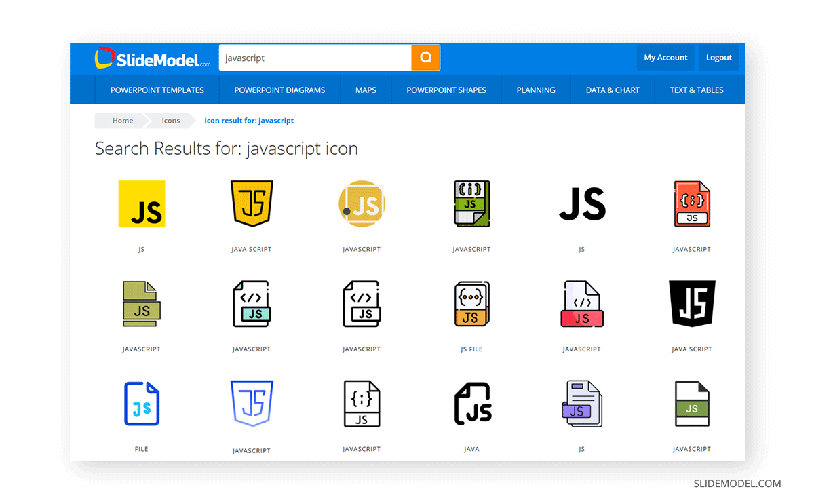Screen dimensions: 814x504
Task: Select the yellow JS square icon
Action: [142, 203]
